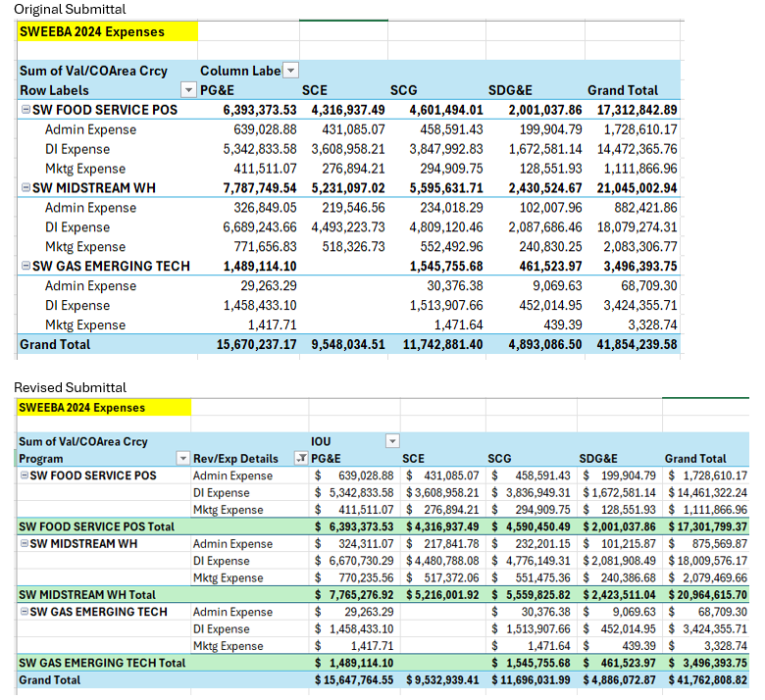Collapse SW FOOD SERVICE POS in original table

pyautogui.click(x=25, y=109)
